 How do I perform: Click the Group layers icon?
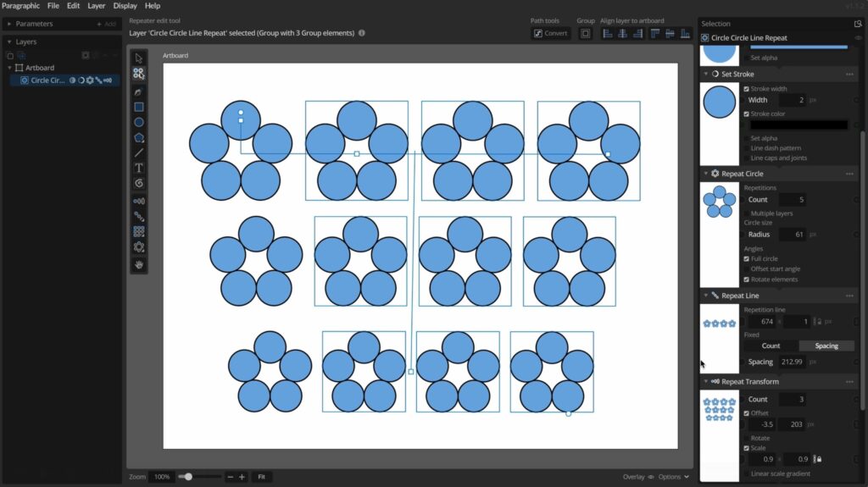click(586, 34)
